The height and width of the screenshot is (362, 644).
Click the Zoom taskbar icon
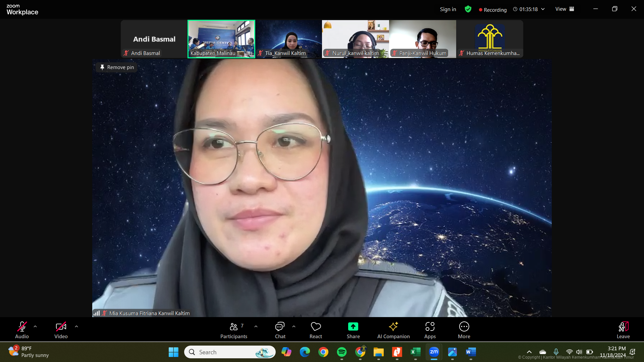click(434, 352)
